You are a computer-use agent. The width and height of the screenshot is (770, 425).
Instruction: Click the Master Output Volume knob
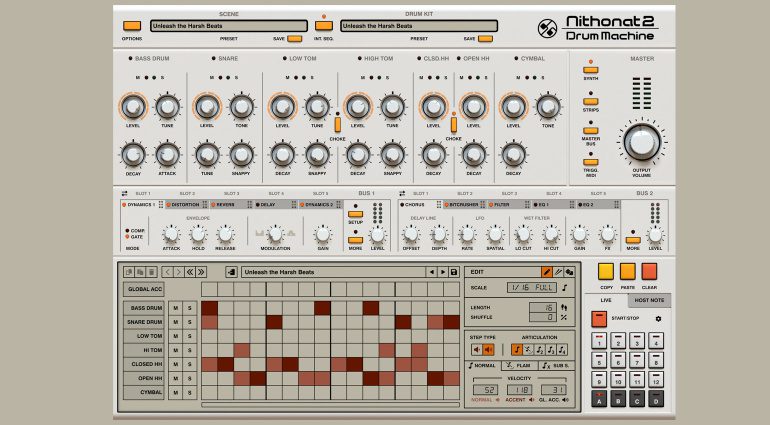(x=640, y=142)
